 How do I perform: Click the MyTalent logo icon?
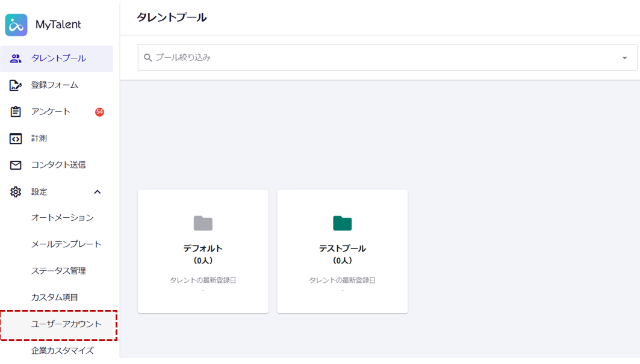point(16,25)
